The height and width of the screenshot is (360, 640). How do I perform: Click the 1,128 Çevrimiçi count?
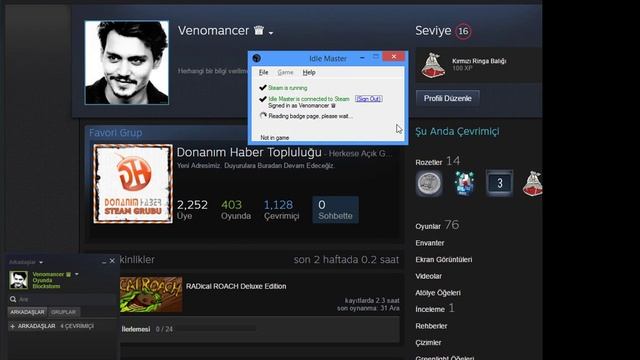click(x=281, y=209)
